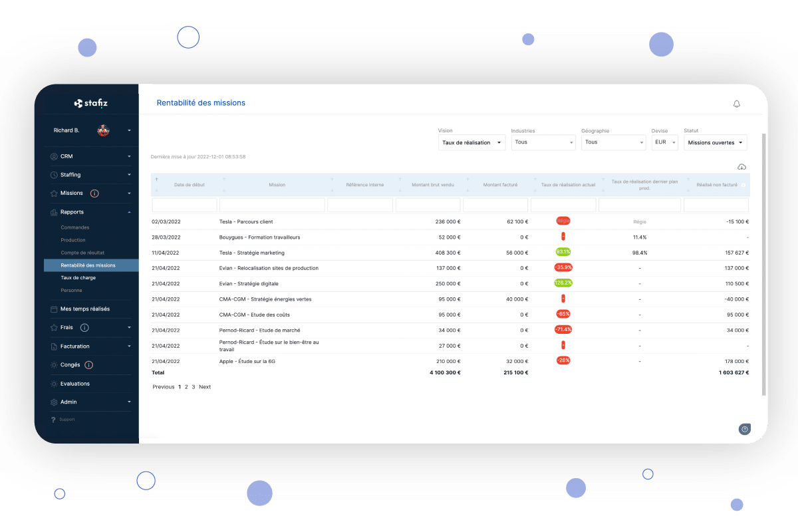Go to page 3 of results
Viewport: 798px width, 532px height.
(x=194, y=387)
